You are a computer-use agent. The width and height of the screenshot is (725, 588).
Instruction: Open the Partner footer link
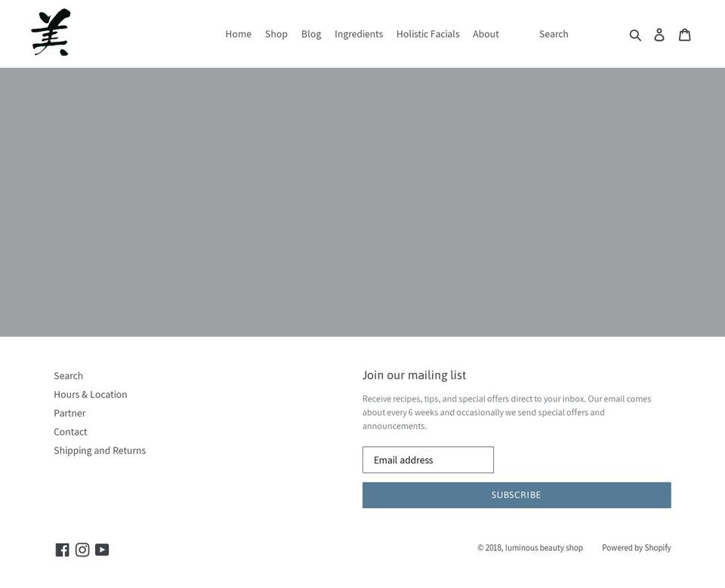click(69, 414)
